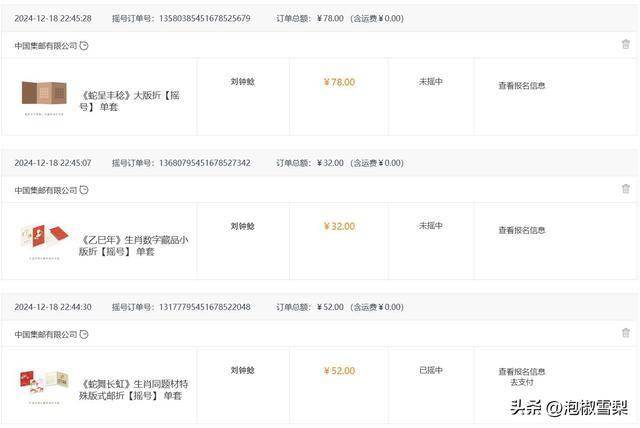
Task: Open the 《蛇舞长虹》生肖同题材特殊版式邮折 title link
Action: [133, 390]
